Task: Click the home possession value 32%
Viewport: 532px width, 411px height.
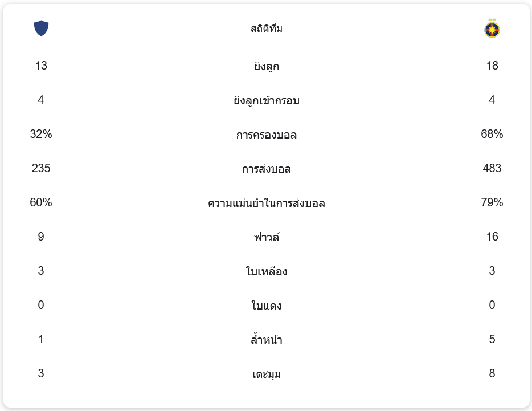Action: click(x=41, y=134)
